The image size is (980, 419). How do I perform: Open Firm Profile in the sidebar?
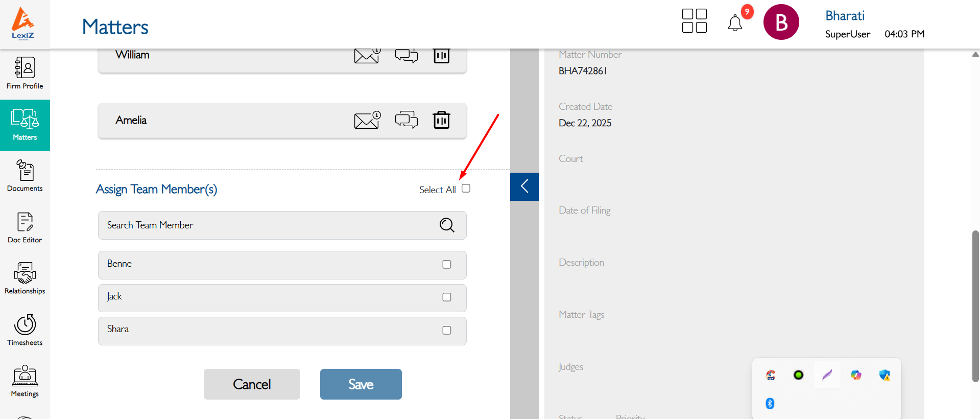[x=25, y=74]
